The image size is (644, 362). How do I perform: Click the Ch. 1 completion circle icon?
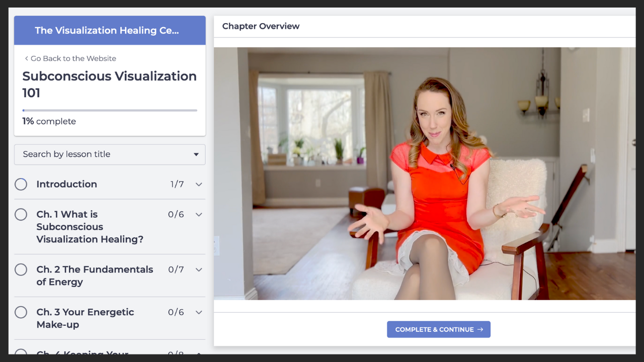21,215
